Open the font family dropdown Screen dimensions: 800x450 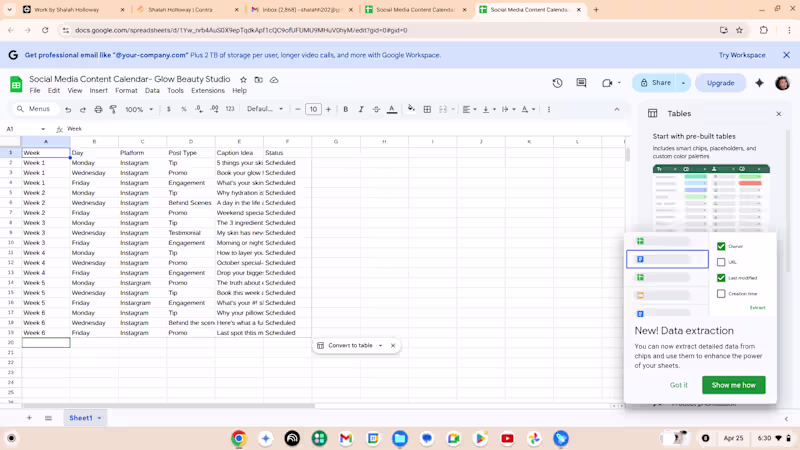pyautogui.click(x=264, y=109)
